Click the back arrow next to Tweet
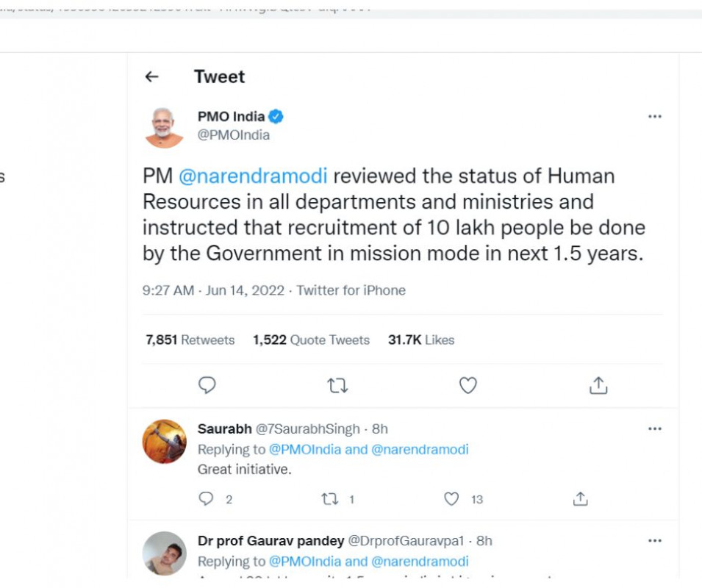702x588 pixels. pos(152,77)
